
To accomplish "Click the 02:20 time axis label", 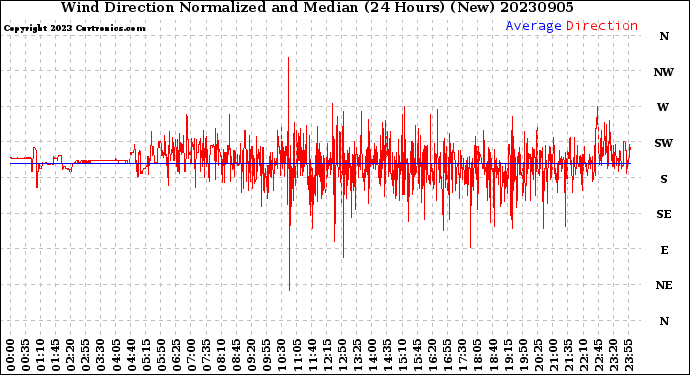I will [x=71, y=355].
